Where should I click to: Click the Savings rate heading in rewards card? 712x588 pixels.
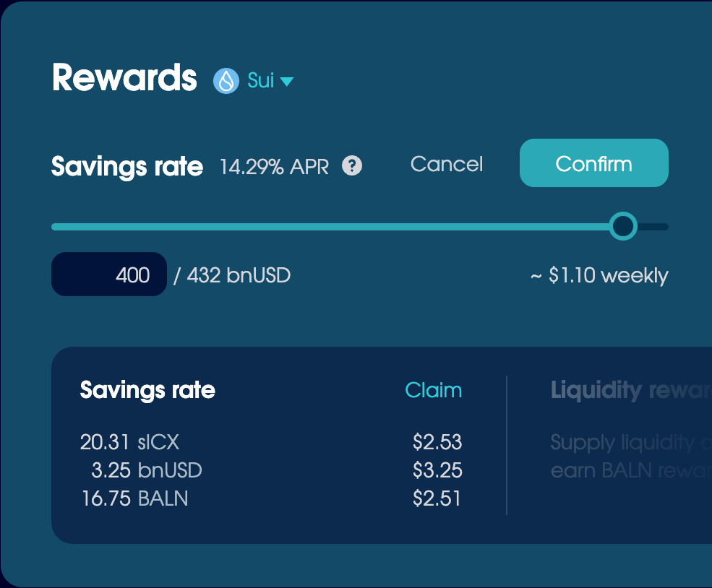click(147, 390)
